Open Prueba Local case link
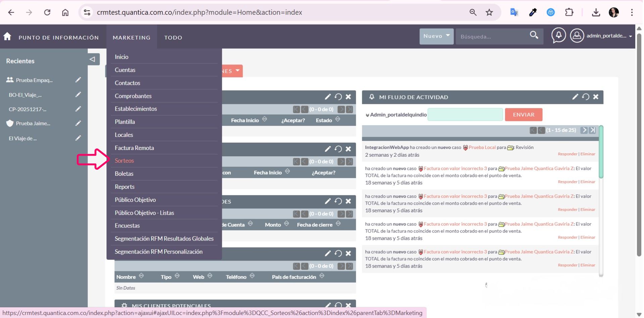This screenshot has width=644, height=318. click(482, 147)
